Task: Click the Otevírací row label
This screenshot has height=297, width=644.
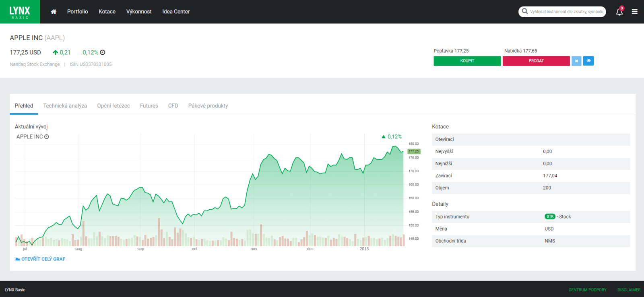Action: 444,139
